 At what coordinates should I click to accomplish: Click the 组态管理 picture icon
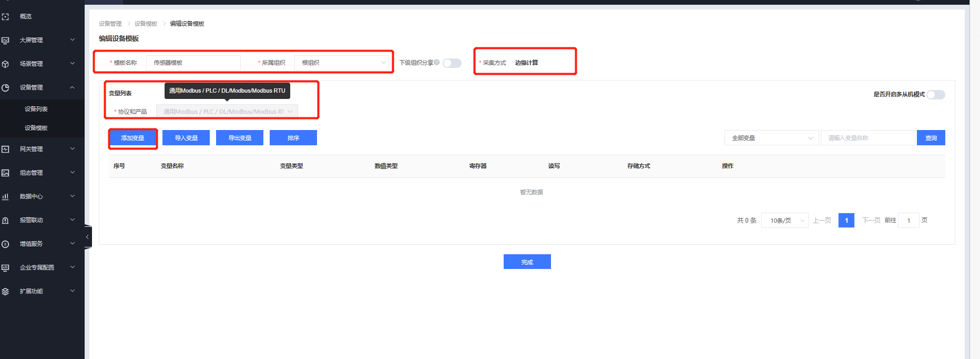click(x=5, y=173)
